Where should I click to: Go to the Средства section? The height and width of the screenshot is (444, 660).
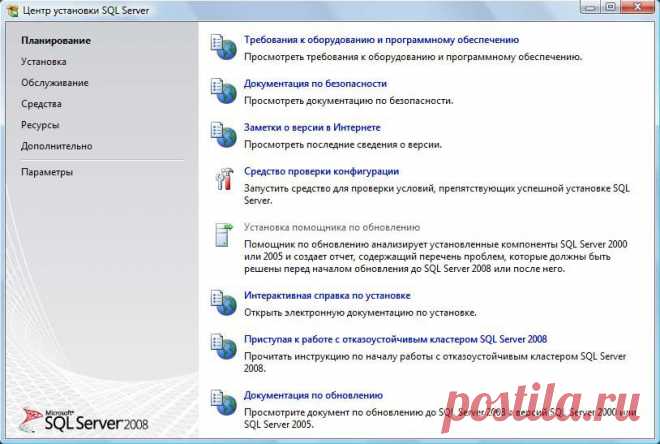pyautogui.click(x=41, y=104)
